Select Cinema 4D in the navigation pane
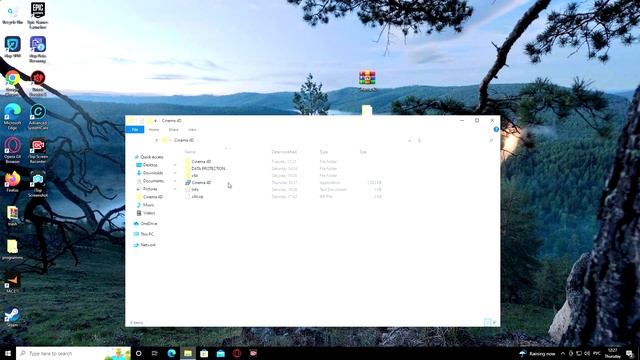 [x=152, y=197]
